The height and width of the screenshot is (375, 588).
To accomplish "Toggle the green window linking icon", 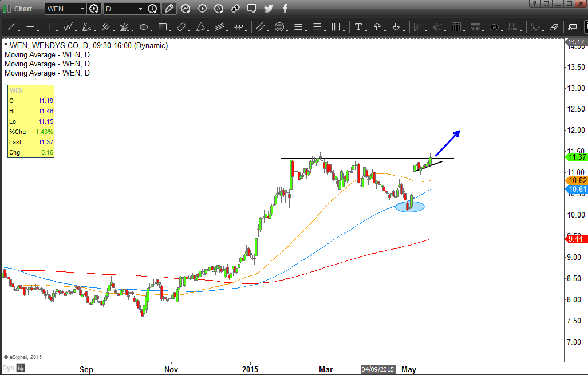I will (x=7, y=9).
